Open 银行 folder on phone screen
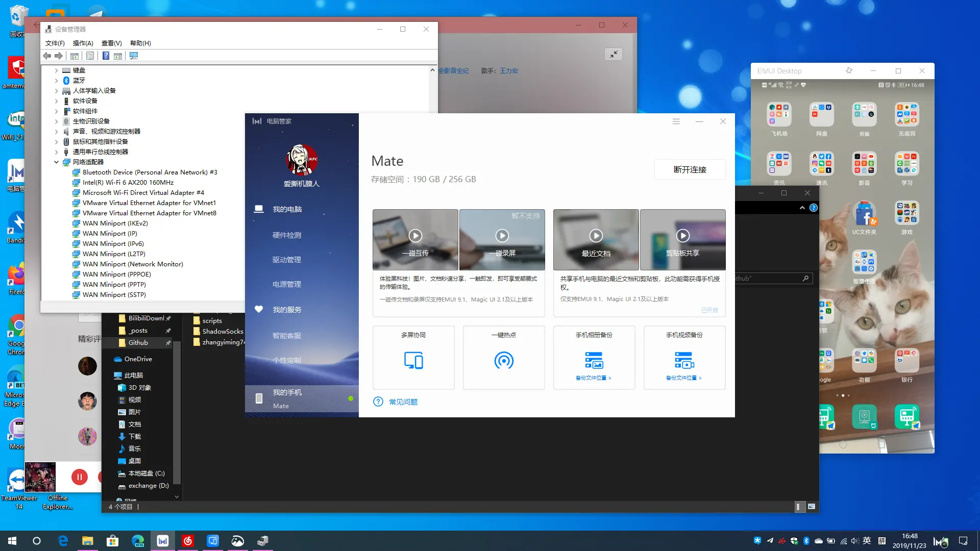This screenshot has width=980, height=551. tap(906, 360)
